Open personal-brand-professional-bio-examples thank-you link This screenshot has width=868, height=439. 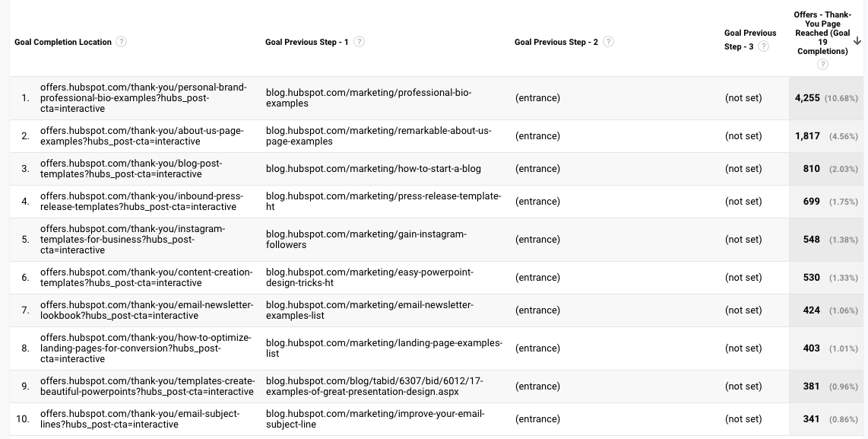[143, 98]
